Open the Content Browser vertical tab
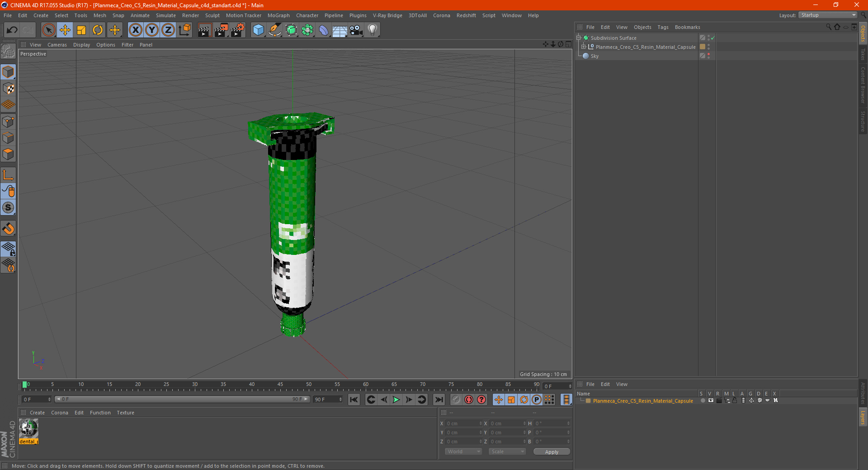The width and height of the screenshot is (868, 470). click(863, 85)
